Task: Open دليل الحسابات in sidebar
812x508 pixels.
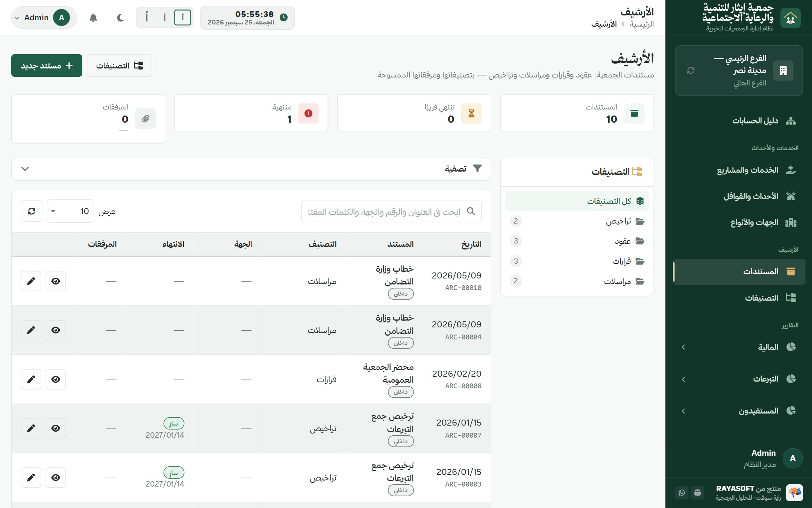Action: (x=739, y=121)
